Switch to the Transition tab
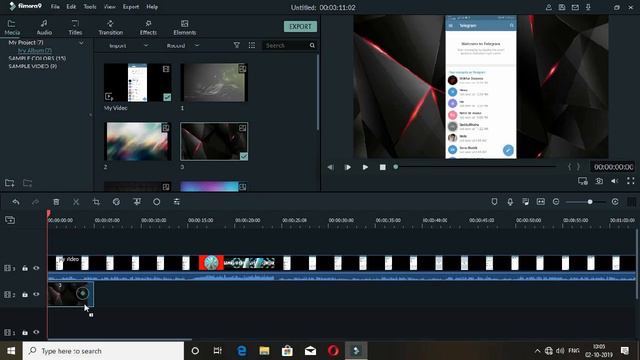The width and height of the screenshot is (640, 360). click(x=111, y=27)
